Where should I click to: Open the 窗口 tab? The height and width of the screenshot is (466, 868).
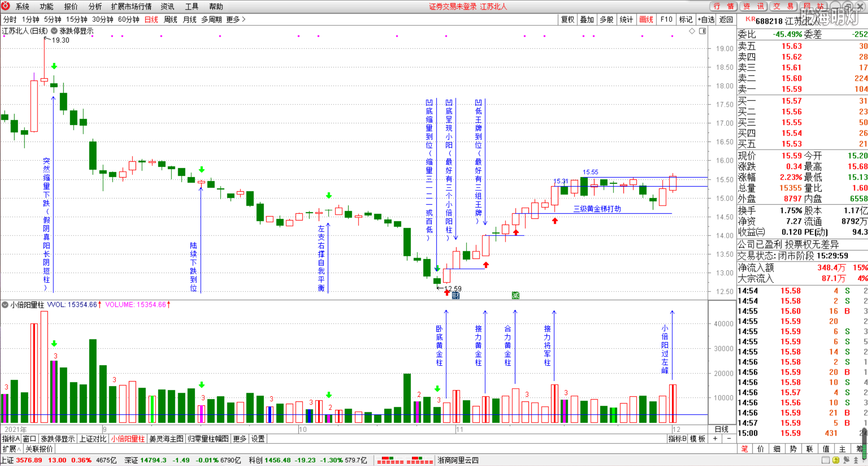tap(29, 438)
